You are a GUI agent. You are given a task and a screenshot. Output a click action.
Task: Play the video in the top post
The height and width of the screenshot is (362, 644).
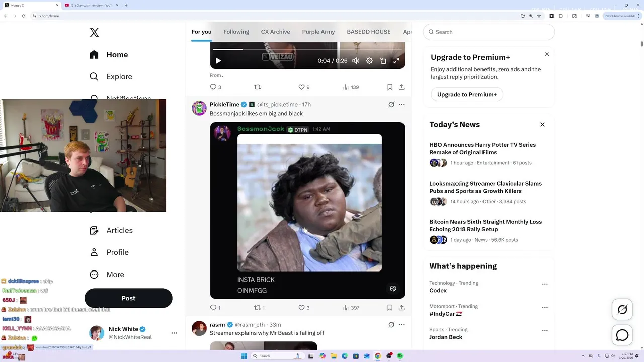coord(218,61)
